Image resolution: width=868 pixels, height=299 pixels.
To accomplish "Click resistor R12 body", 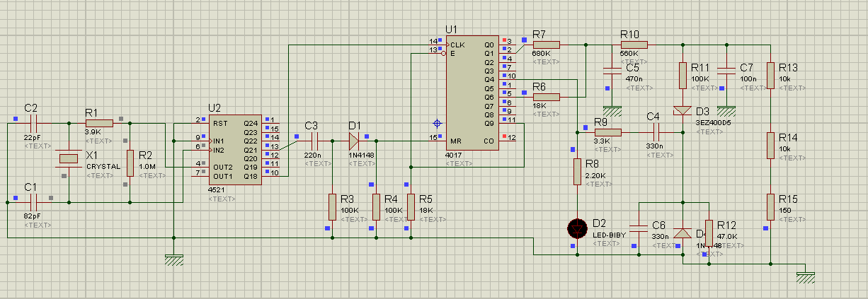I will click(x=709, y=233).
